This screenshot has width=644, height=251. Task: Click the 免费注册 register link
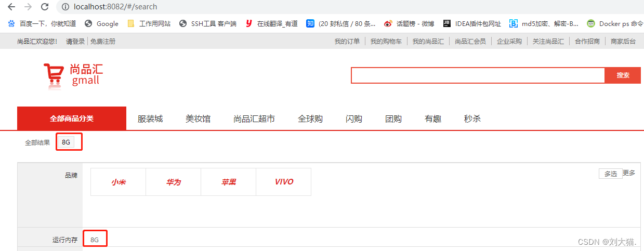click(x=103, y=42)
